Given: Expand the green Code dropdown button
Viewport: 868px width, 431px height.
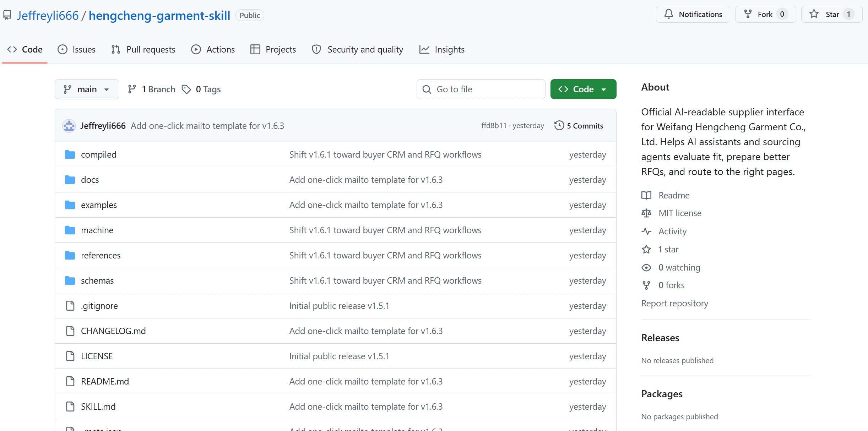Looking at the screenshot, I should pyautogui.click(x=583, y=89).
